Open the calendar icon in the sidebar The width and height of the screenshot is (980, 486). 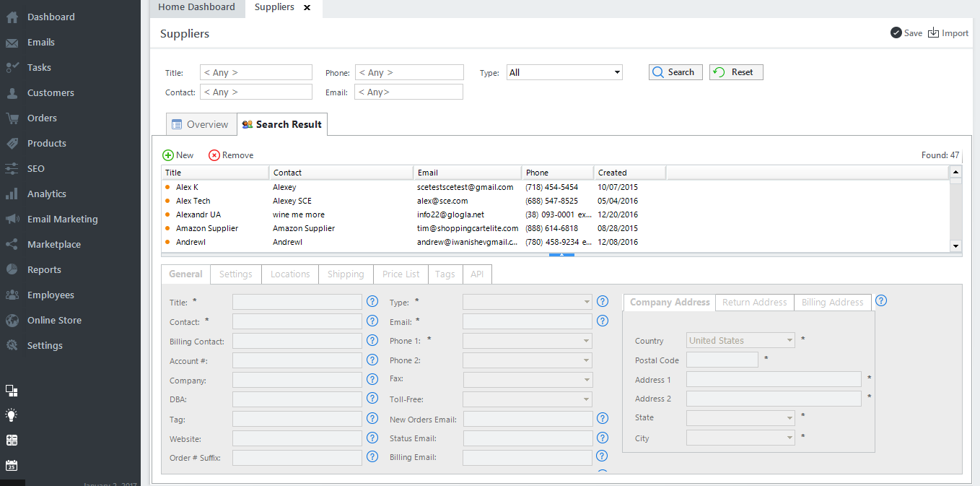12,465
